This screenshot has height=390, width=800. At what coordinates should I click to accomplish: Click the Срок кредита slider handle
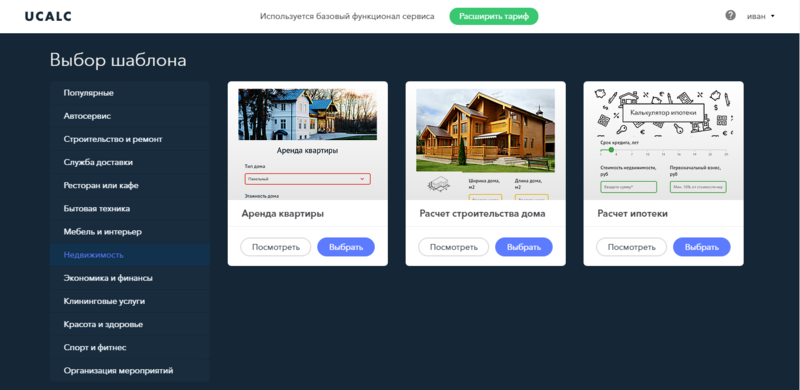pos(611,150)
